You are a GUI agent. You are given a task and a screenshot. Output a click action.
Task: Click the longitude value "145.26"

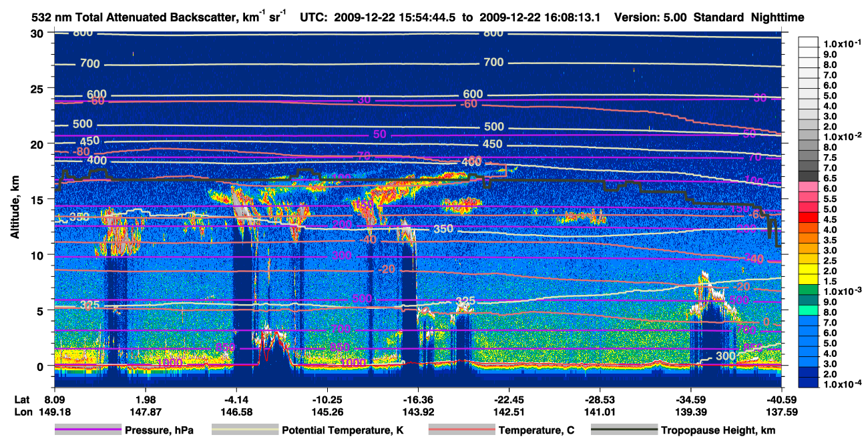coord(327,412)
